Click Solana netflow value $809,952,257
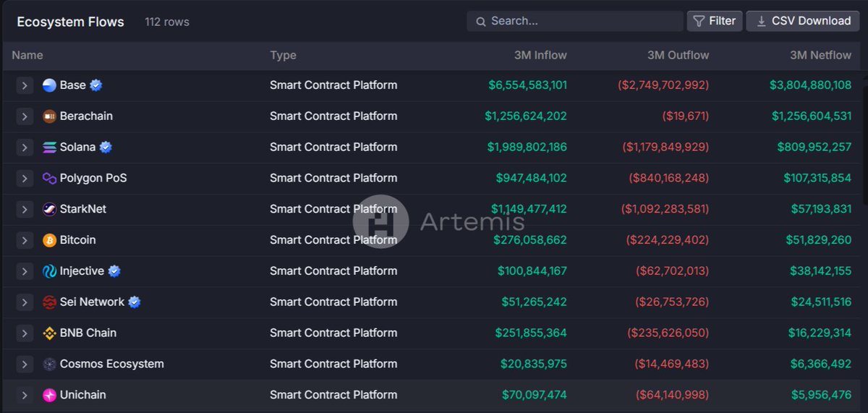 coord(814,148)
